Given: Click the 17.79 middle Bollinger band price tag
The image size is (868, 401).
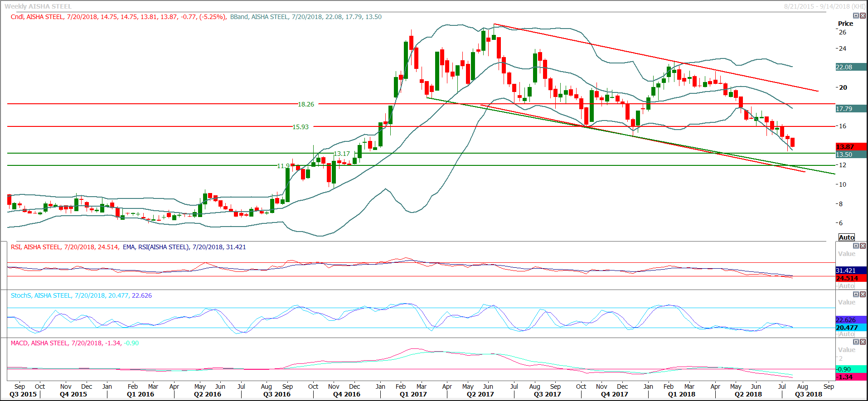Looking at the screenshot, I should click(x=851, y=109).
